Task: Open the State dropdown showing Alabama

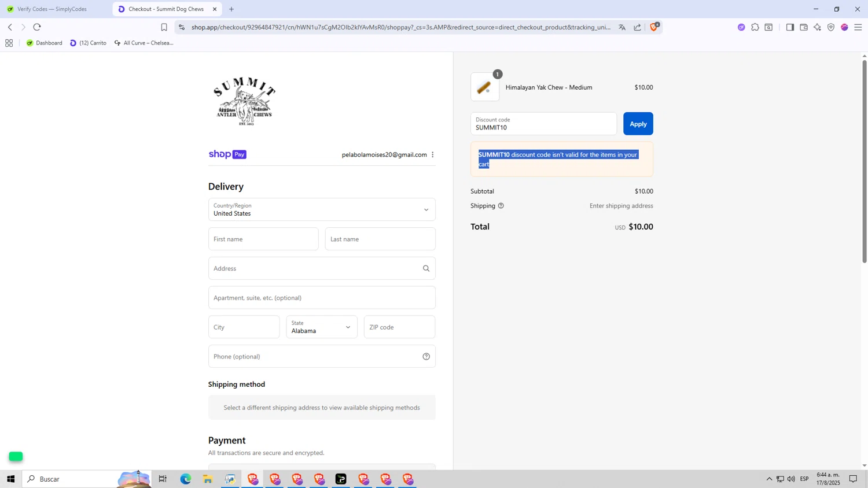Action: pyautogui.click(x=322, y=327)
